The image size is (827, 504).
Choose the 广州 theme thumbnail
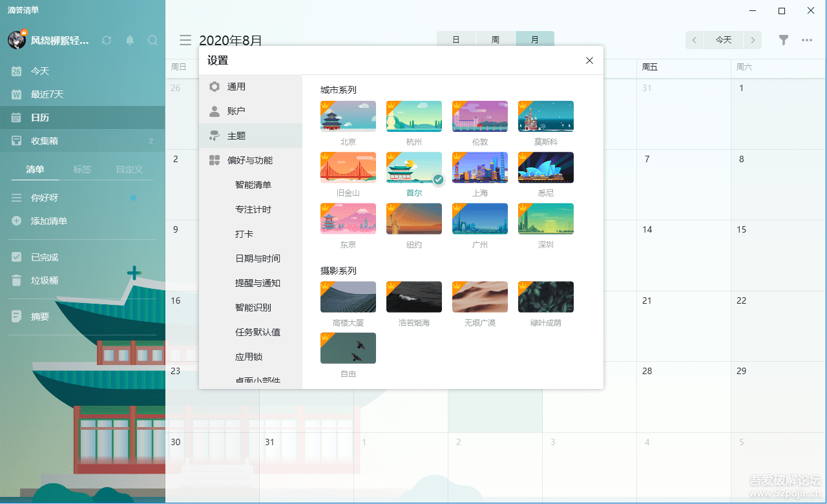pyautogui.click(x=480, y=219)
